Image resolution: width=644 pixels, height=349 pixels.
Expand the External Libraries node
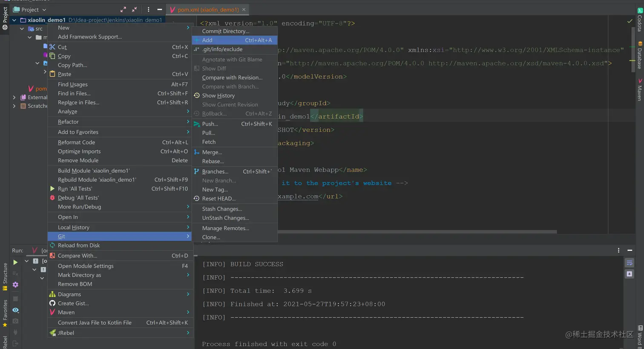pyautogui.click(x=14, y=97)
